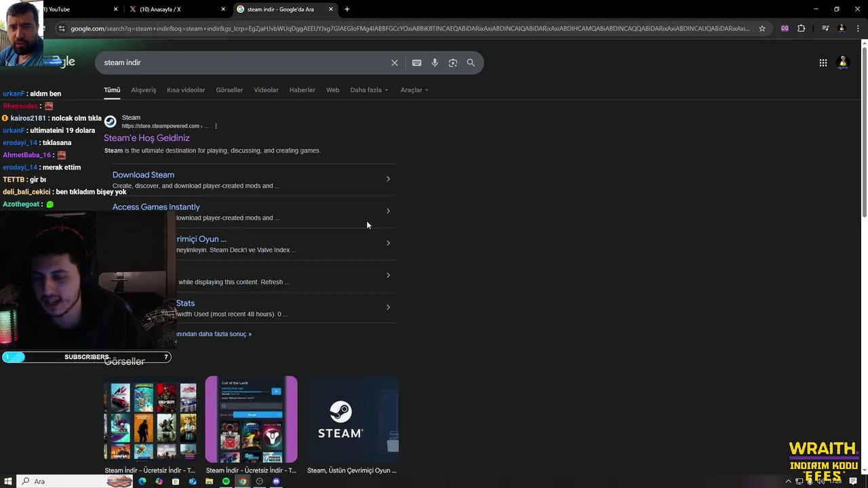Select the Web search filter
The width and height of the screenshot is (868, 488).
332,90
